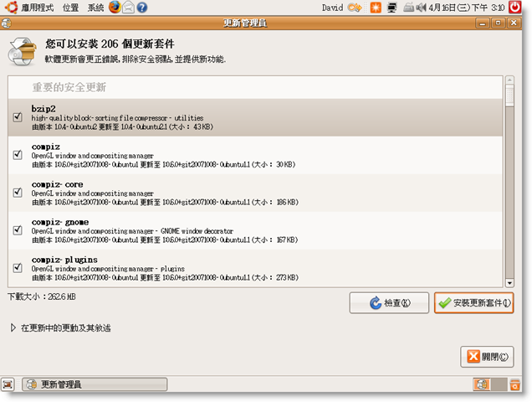The height and width of the screenshot is (402, 532).
Task: Click the Update Manager title bar icon
Action: 6,23
